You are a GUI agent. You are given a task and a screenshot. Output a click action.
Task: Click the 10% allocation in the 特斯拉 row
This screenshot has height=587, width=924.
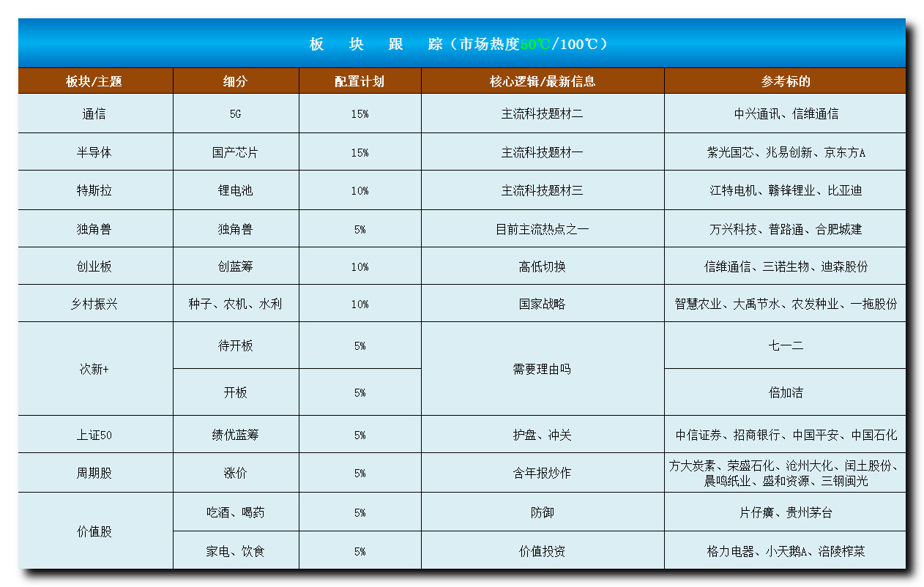click(x=359, y=190)
